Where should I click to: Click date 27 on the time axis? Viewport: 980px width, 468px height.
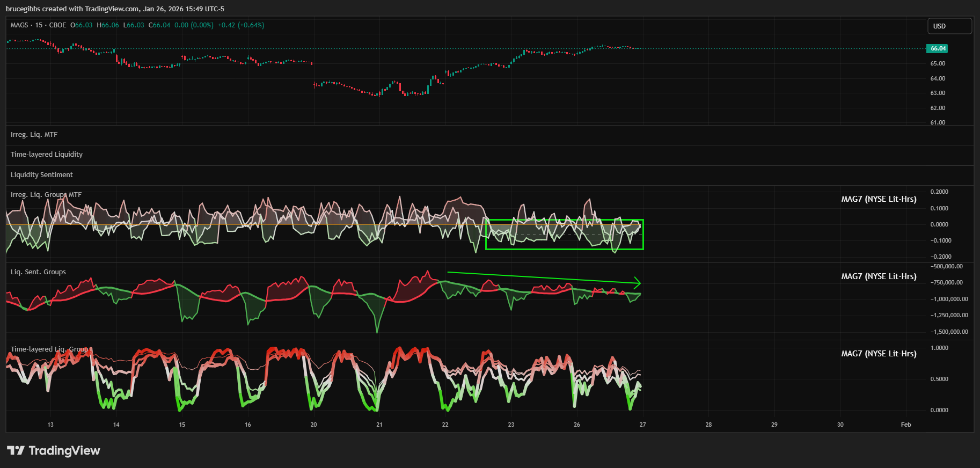point(642,425)
